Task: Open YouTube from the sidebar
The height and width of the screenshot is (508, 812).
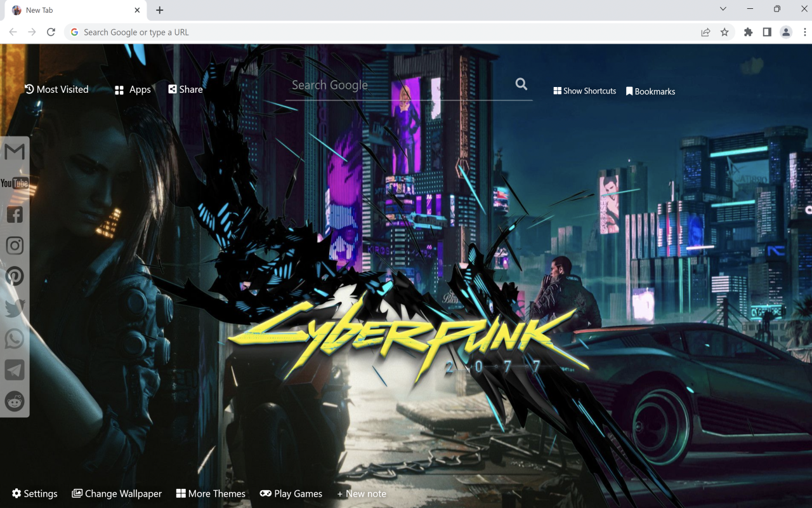Action: 15,184
